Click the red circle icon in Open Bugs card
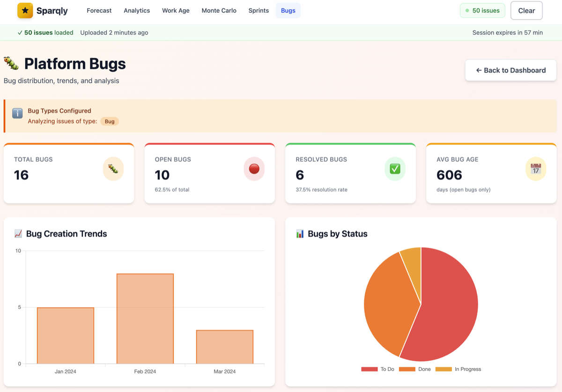 point(254,169)
